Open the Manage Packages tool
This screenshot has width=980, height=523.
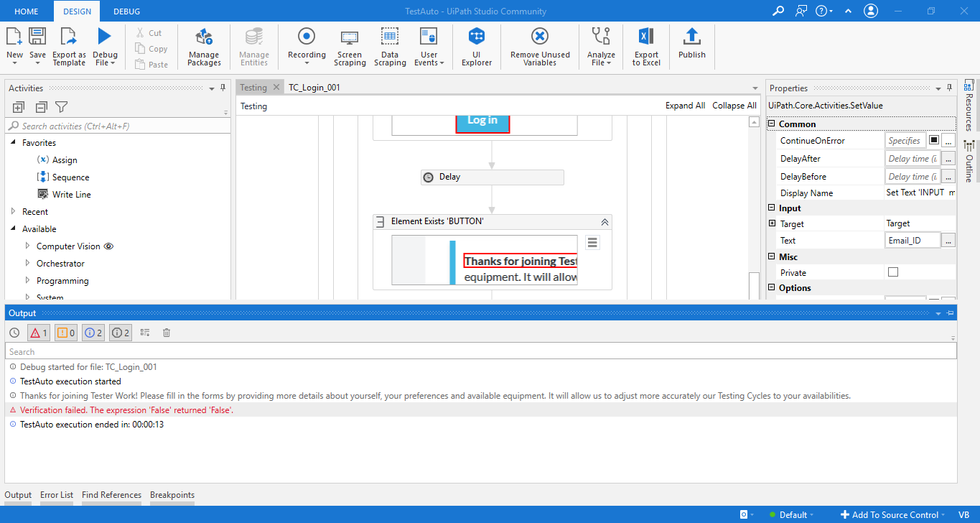click(204, 47)
